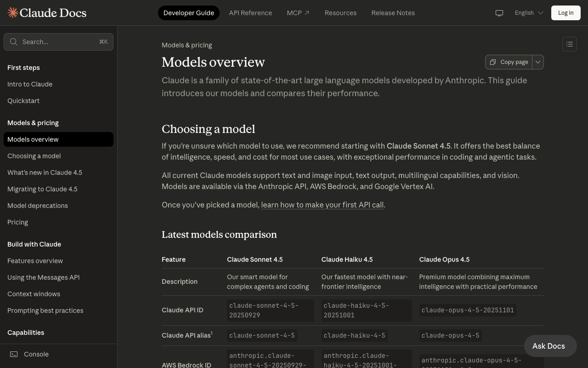Click the claude-haiku-4-5-20251001 API ID
The height and width of the screenshot is (368, 588).
[367, 310]
